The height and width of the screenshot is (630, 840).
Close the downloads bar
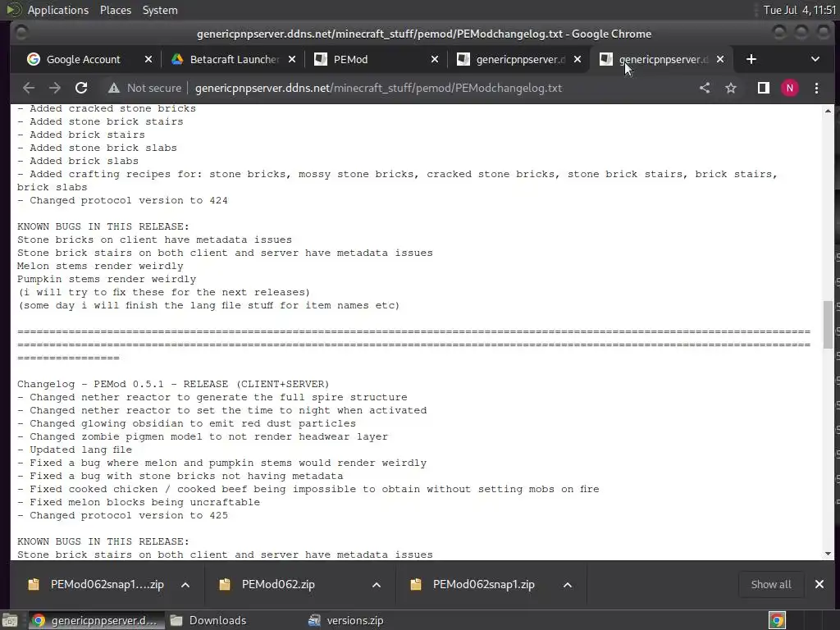click(819, 584)
